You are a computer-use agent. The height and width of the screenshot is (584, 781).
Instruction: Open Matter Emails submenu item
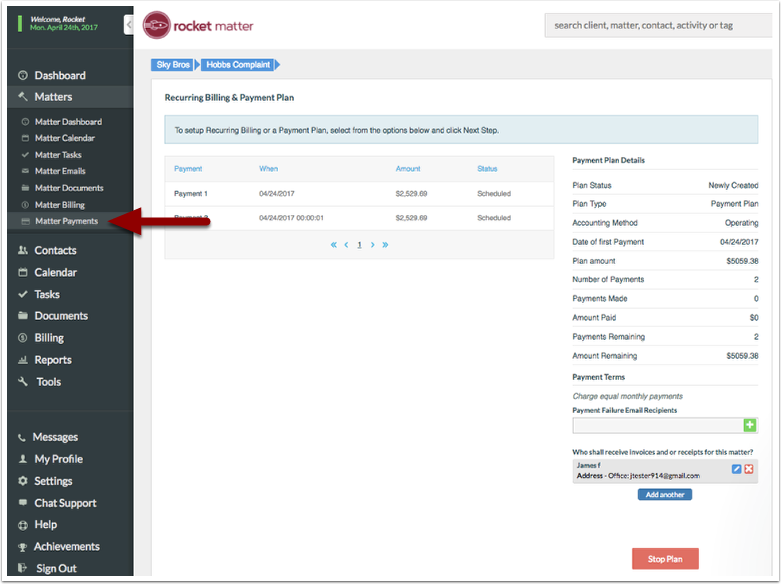pyautogui.click(x=60, y=171)
